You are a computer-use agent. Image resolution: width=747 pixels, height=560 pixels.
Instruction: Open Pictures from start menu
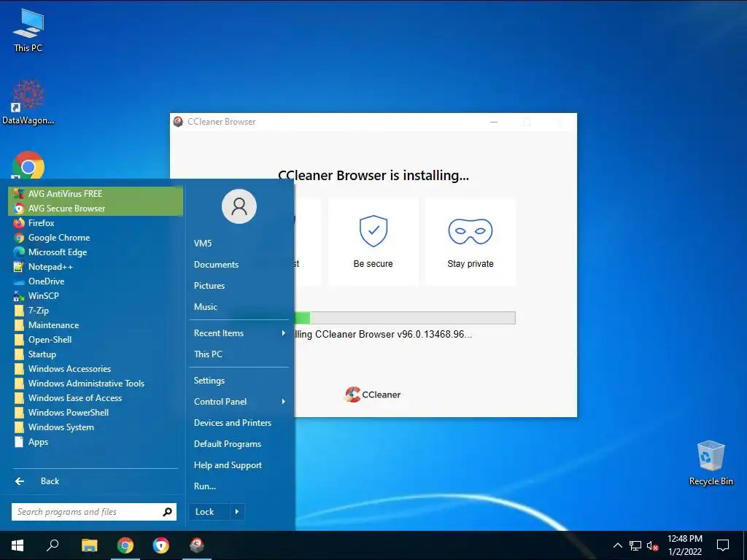pos(239,286)
